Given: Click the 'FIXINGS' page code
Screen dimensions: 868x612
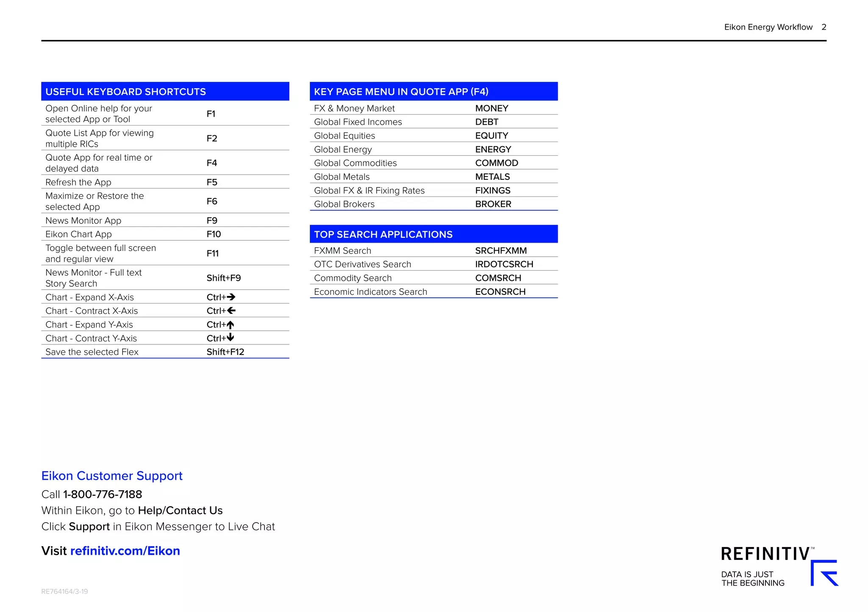Looking at the screenshot, I should click(493, 190).
